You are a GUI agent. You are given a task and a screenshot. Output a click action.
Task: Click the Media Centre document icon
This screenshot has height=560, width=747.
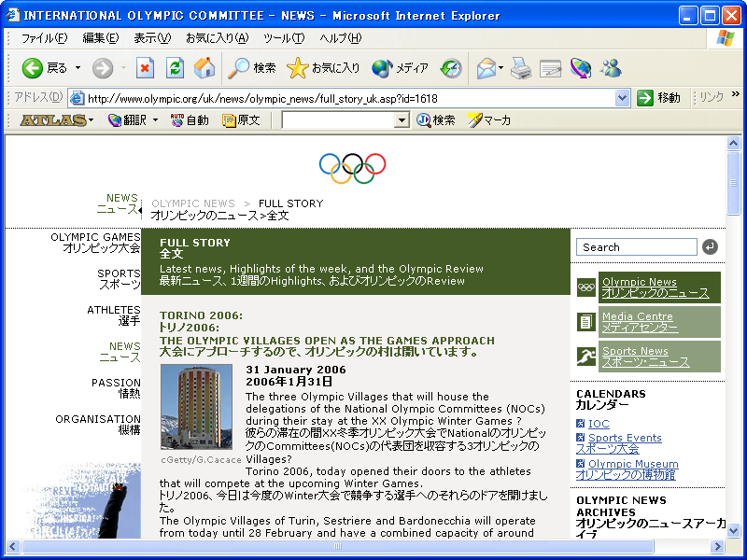pyautogui.click(x=586, y=322)
